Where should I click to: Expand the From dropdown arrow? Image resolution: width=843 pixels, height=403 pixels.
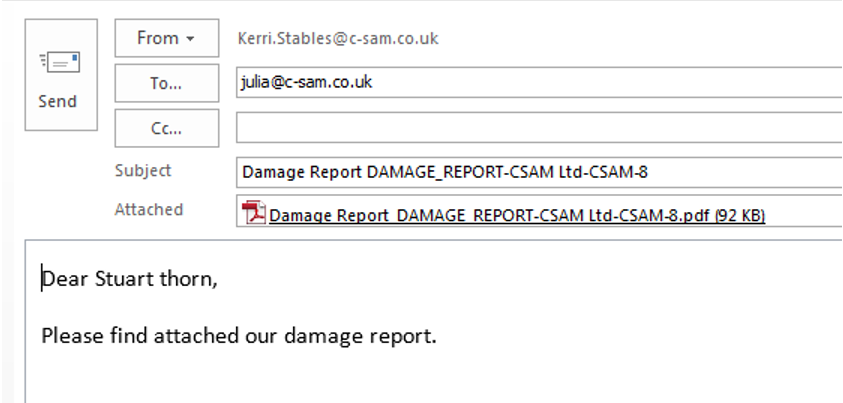click(188, 39)
